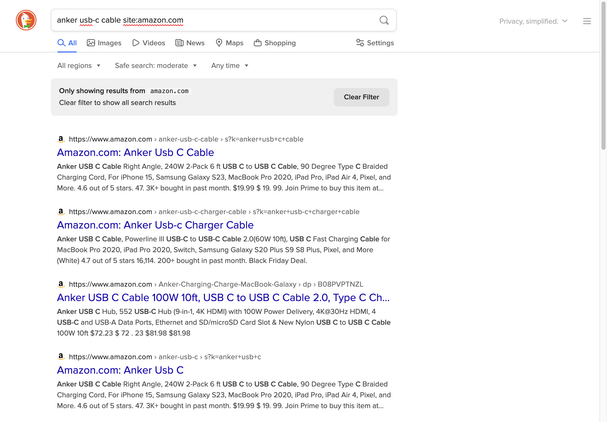Open the Amazon.com: Anker Usb C link

120,370
